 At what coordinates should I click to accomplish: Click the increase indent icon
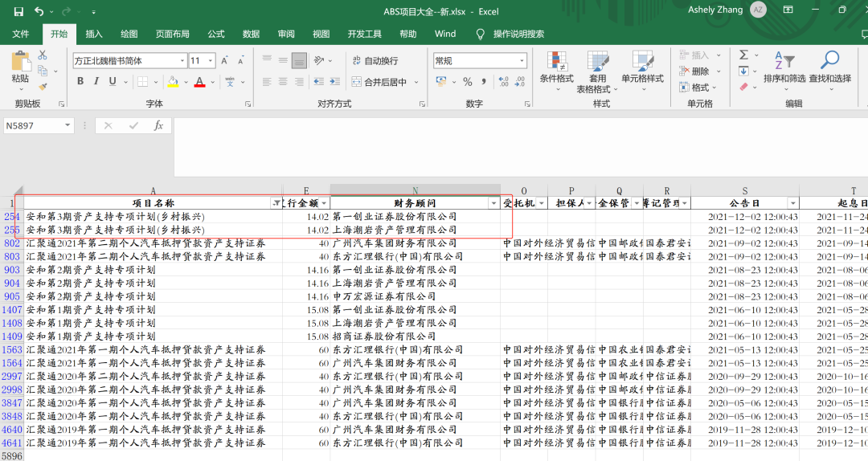click(x=335, y=81)
